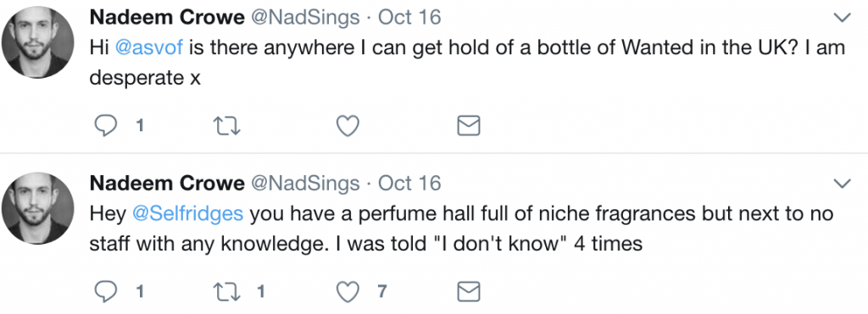Send the @asvof tweet via direct message
Screen dimensions: 868x314
(468, 126)
